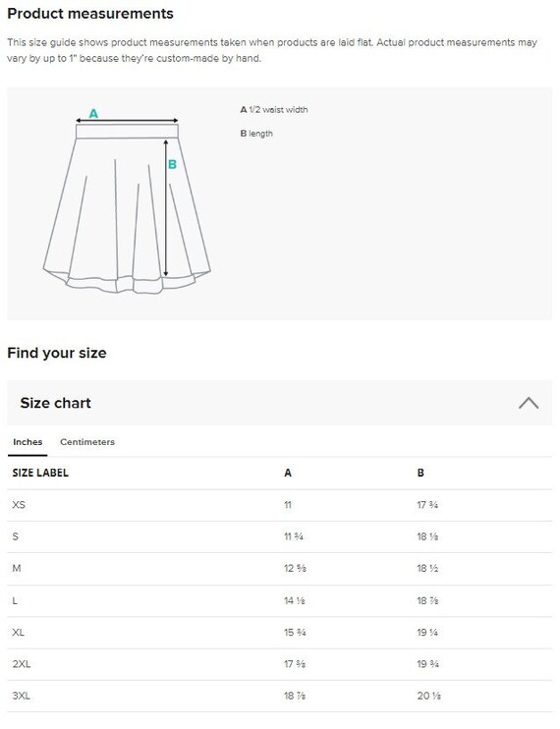
Task: Collapse the Size chart with the chevron
Action: point(529,403)
